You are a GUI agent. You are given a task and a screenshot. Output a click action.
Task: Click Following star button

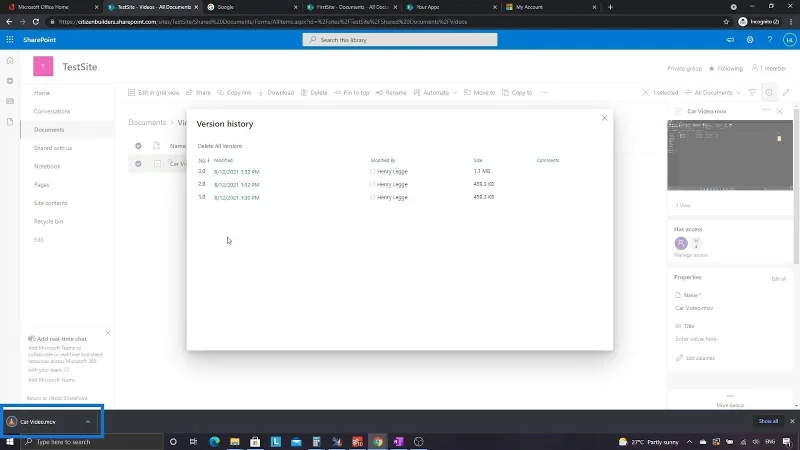point(726,68)
